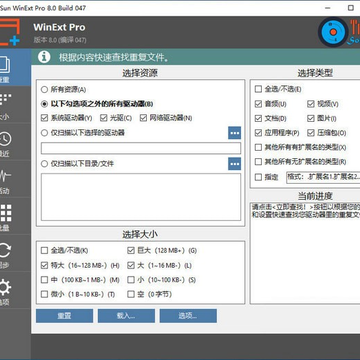Focus the 格式 extension format field
This screenshot has width=360, height=360.
pyautogui.click(x=323, y=177)
